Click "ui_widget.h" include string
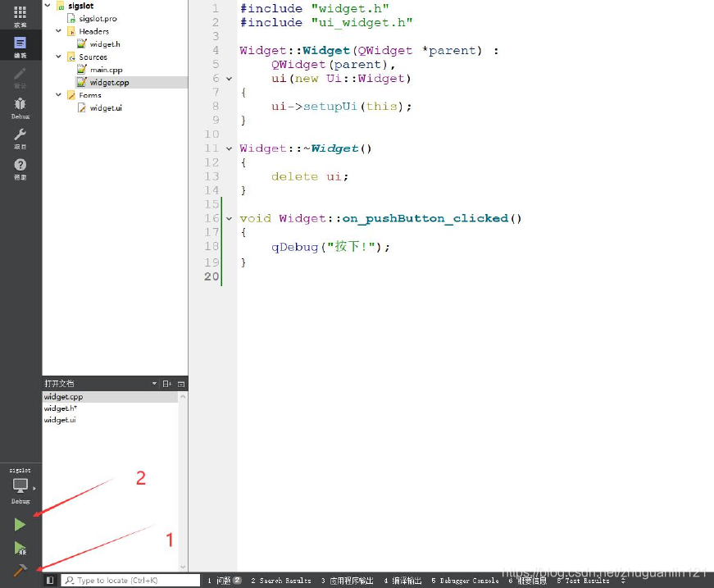Viewport: 714px width, 588px height. pos(362,23)
